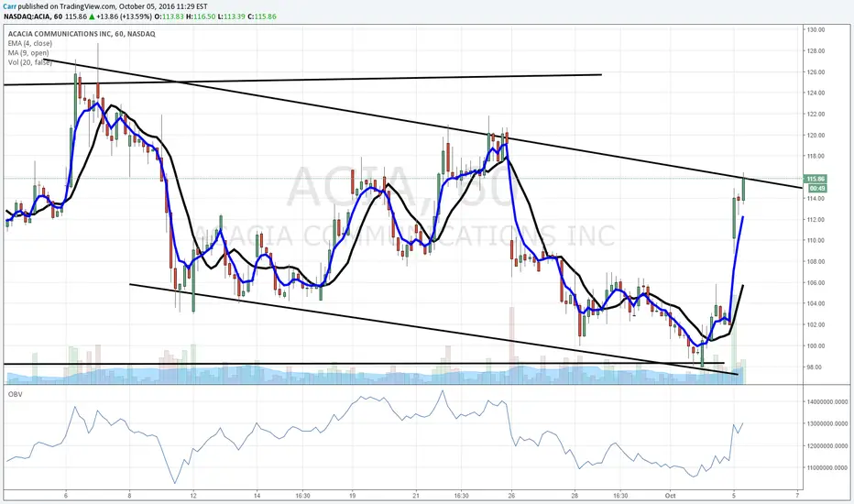Image resolution: width=854 pixels, height=504 pixels.
Task: Click the 128.00 price axis label
Action: [816, 51]
